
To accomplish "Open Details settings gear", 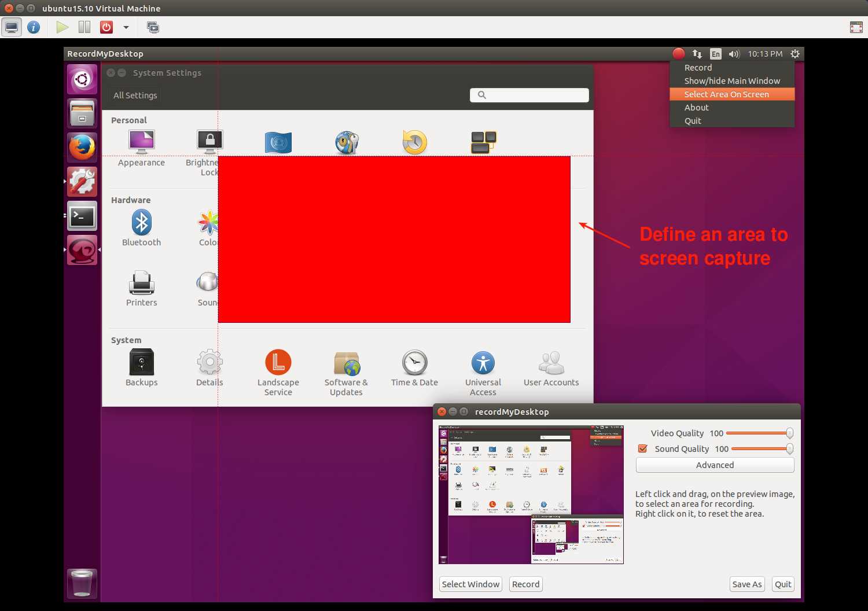I will pos(209,362).
